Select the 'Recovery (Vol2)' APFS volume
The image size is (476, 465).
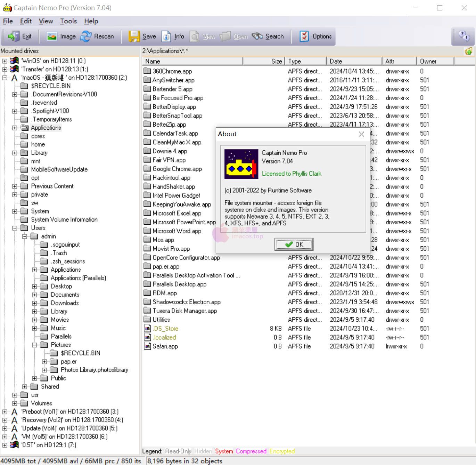tap(72, 420)
